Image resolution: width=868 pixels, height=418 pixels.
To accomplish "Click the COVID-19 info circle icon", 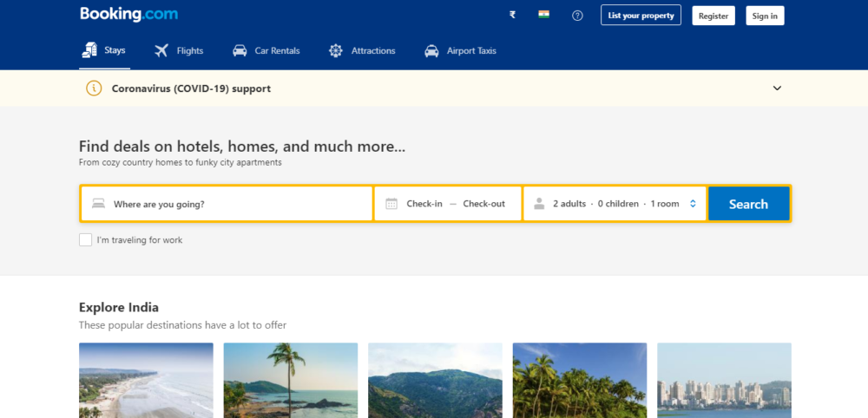I will click(94, 88).
